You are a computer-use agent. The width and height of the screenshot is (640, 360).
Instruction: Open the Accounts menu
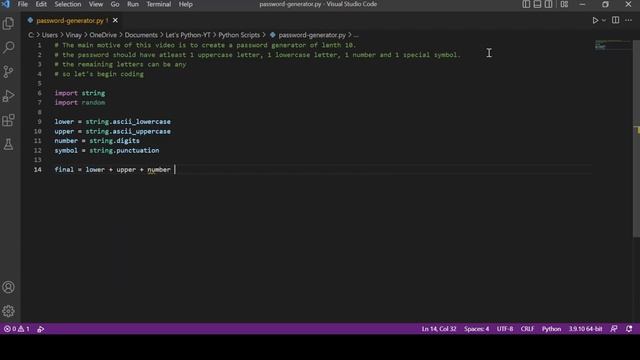[x=9, y=287]
